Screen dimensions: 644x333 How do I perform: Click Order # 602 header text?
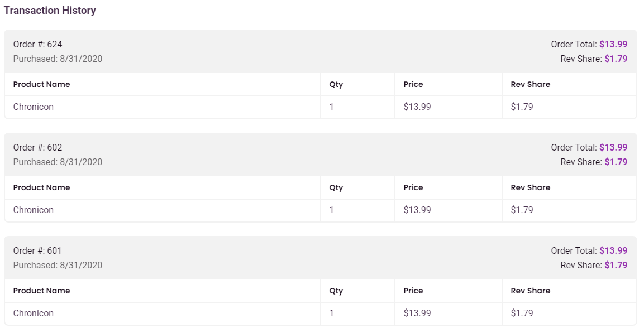pyautogui.click(x=37, y=147)
